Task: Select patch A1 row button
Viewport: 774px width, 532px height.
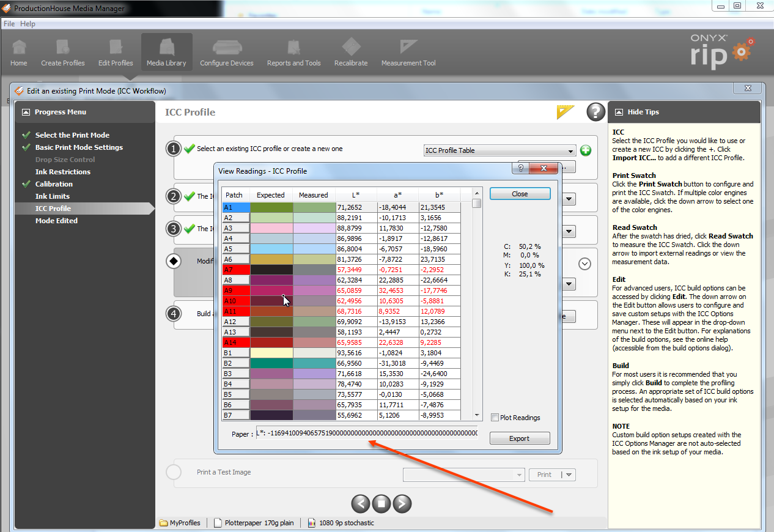Action: tap(235, 207)
